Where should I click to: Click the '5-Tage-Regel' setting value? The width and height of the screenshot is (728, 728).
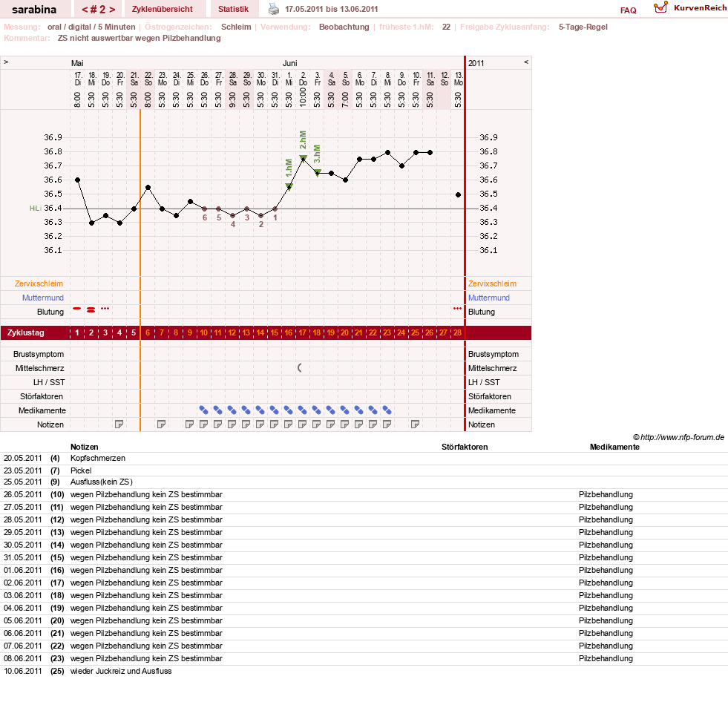point(583,27)
